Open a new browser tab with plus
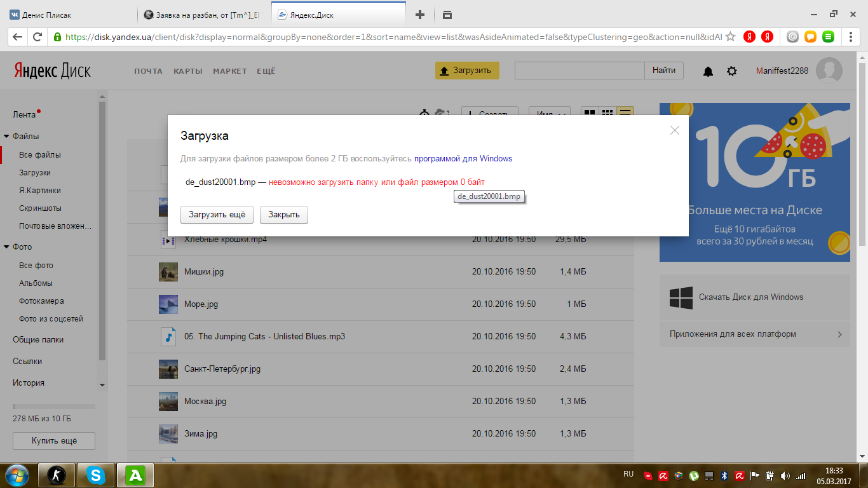The width and height of the screenshot is (868, 488). (419, 15)
